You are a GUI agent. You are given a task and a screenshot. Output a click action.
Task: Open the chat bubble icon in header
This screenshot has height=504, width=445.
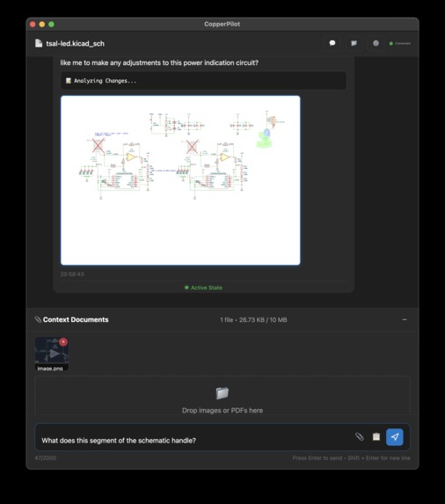332,43
